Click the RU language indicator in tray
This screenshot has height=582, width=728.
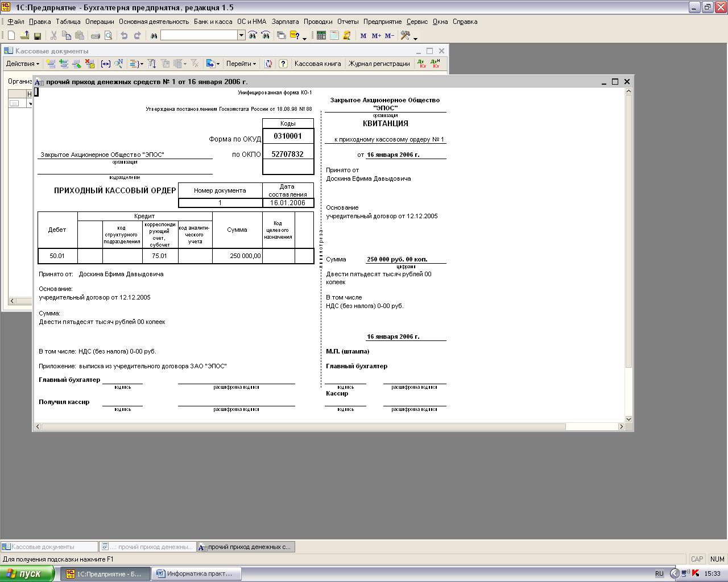click(x=659, y=573)
